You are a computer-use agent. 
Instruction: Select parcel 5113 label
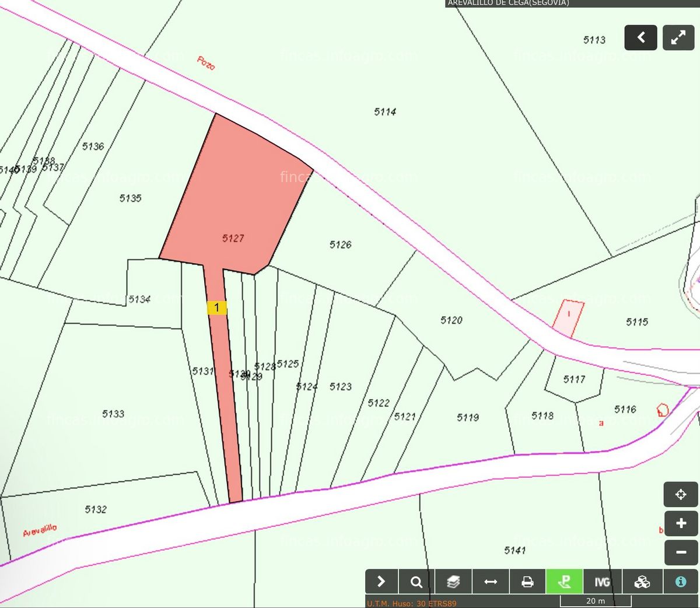pos(594,40)
